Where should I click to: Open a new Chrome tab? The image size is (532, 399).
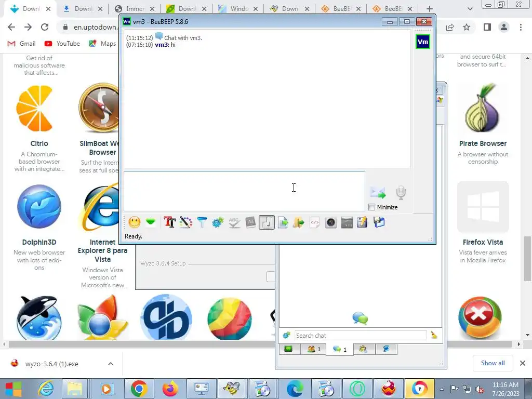coord(430,9)
